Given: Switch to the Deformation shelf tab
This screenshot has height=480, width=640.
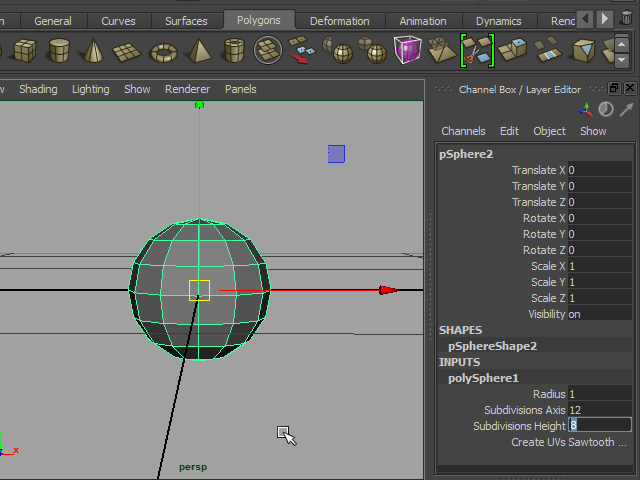Looking at the screenshot, I should click(x=339, y=21).
